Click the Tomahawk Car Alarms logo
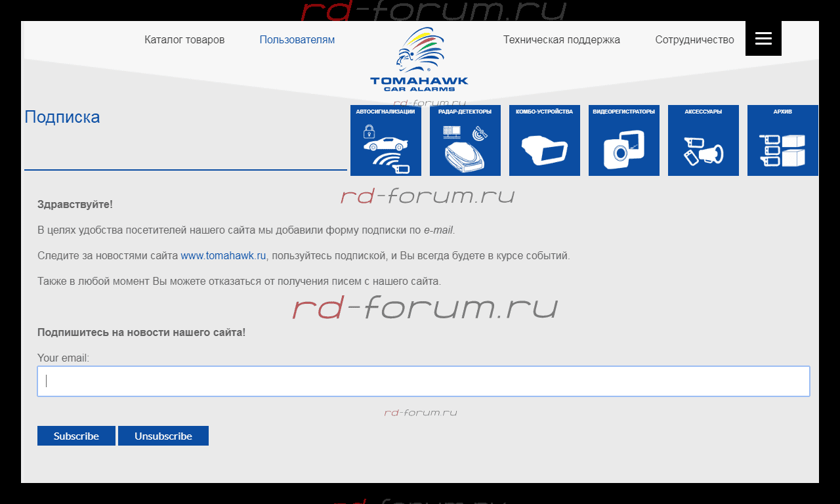Image resolution: width=840 pixels, height=504 pixels. (419, 60)
